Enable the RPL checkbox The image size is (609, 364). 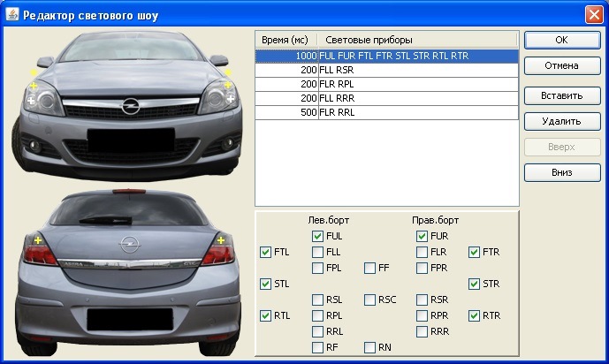[317, 315]
